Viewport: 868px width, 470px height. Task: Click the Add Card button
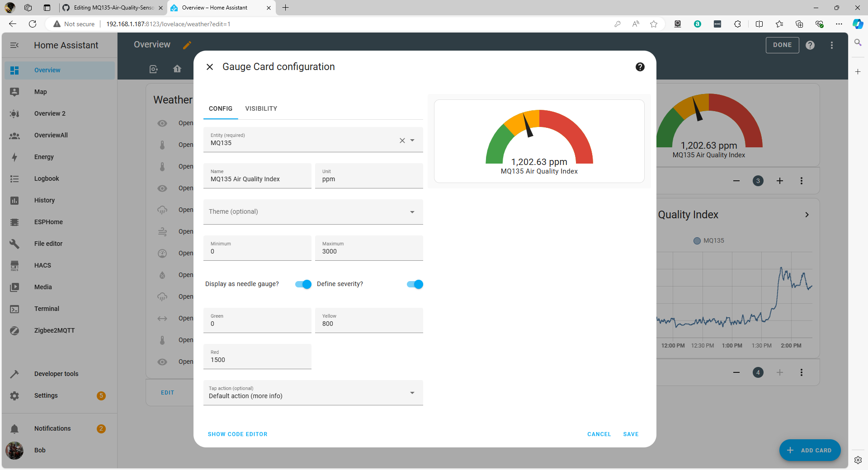click(810, 451)
